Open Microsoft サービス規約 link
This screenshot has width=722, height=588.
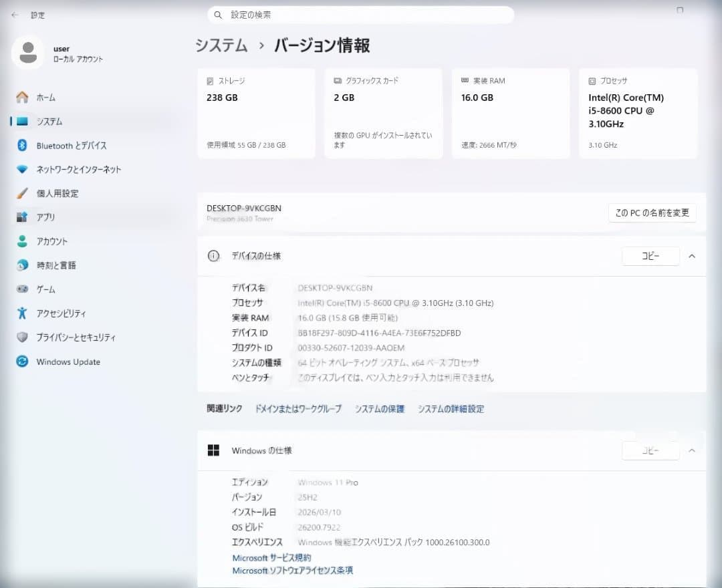click(271, 558)
